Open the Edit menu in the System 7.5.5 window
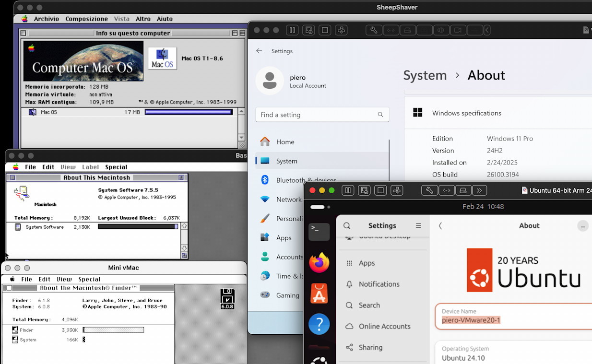This screenshot has width=592, height=364. 48,167
